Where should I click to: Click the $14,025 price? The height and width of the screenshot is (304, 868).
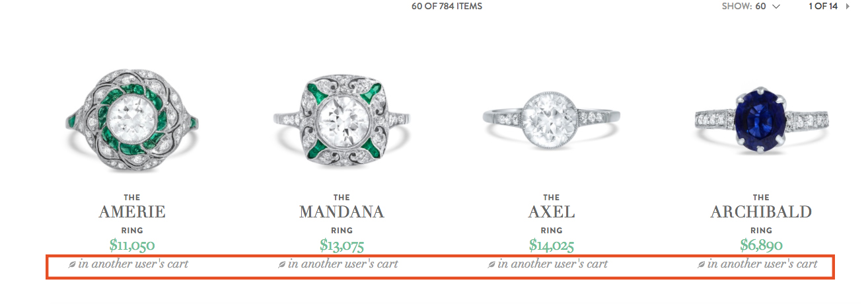pyautogui.click(x=552, y=246)
